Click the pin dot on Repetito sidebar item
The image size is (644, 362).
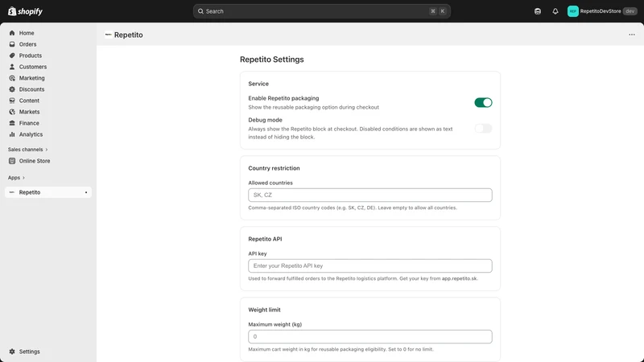(x=86, y=192)
